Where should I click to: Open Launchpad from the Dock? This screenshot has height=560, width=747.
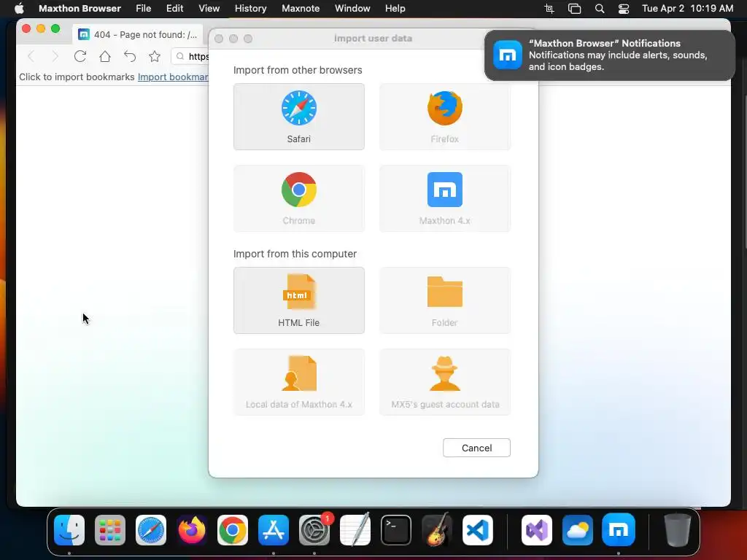110,530
